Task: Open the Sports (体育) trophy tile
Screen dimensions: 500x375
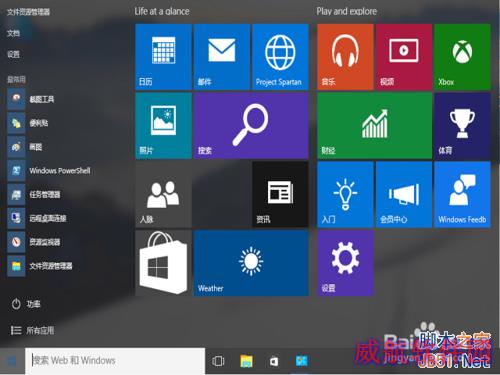Action: (462, 125)
